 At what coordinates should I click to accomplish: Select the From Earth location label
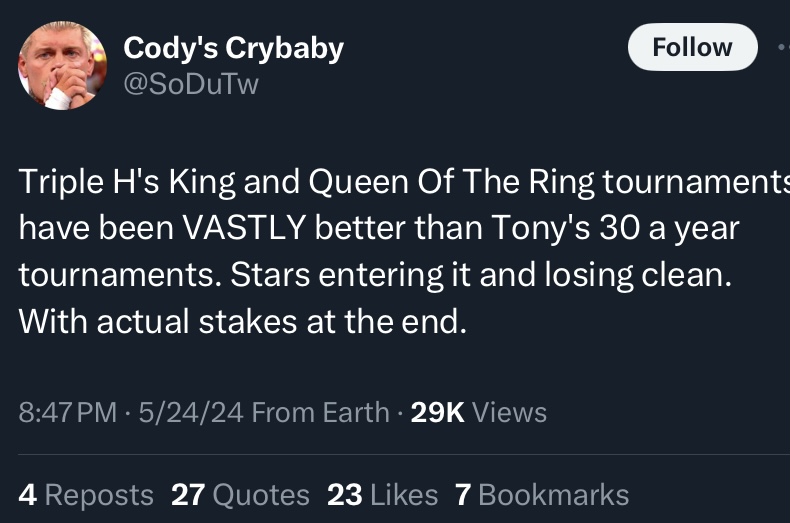320,412
